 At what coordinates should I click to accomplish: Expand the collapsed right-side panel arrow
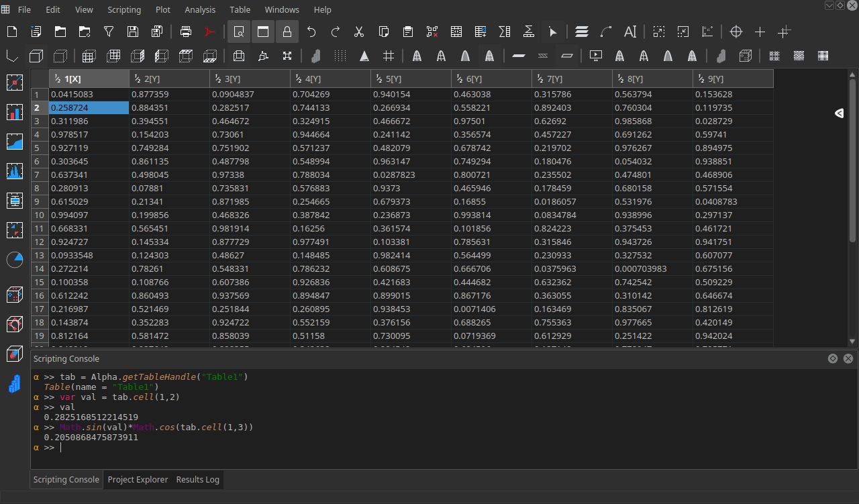pyautogui.click(x=839, y=113)
